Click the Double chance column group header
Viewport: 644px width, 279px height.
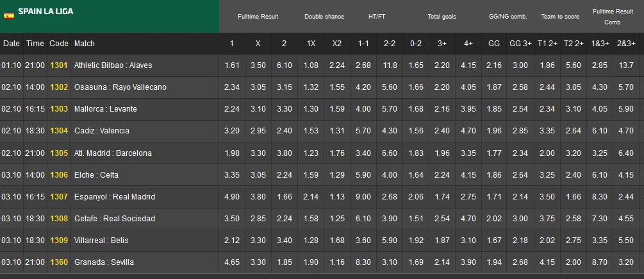[324, 17]
